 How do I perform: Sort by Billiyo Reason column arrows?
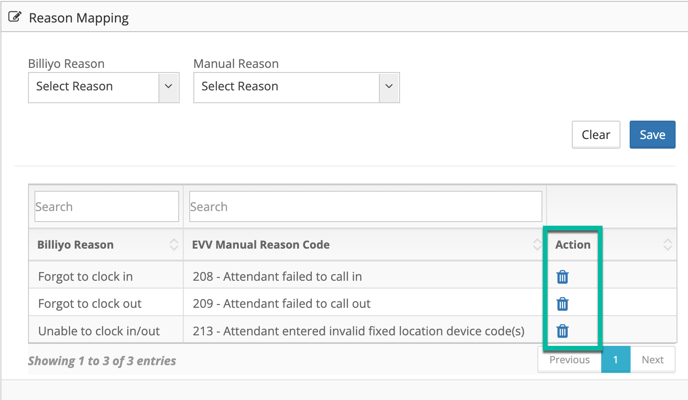click(x=174, y=244)
